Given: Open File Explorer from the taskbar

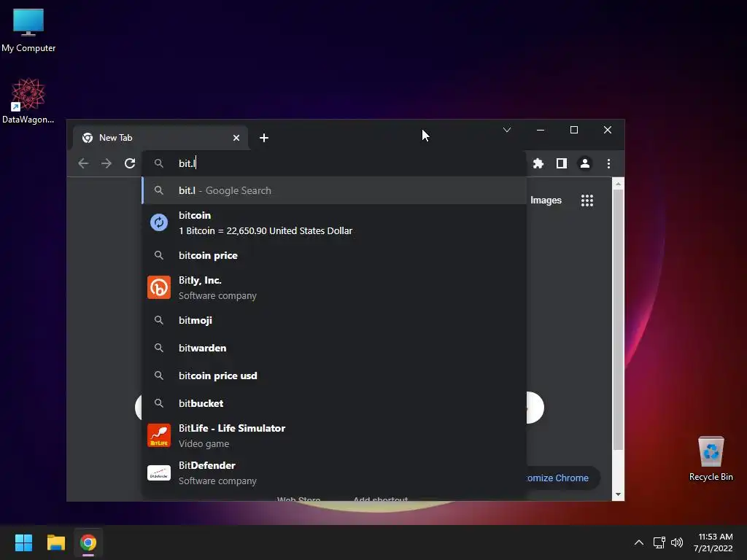Looking at the screenshot, I should click(x=55, y=542).
